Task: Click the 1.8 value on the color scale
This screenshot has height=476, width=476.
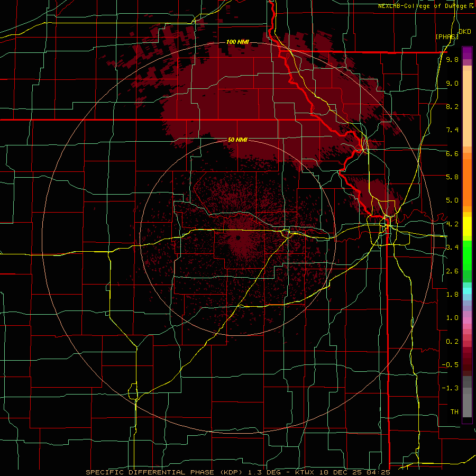Action: click(x=452, y=295)
